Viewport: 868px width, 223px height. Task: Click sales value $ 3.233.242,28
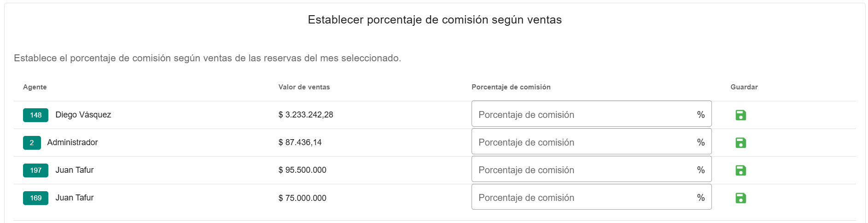(x=306, y=115)
